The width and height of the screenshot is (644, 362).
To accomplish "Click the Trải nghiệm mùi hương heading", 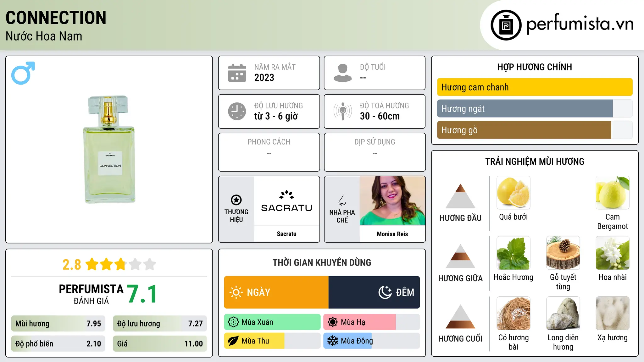I will click(x=535, y=162).
